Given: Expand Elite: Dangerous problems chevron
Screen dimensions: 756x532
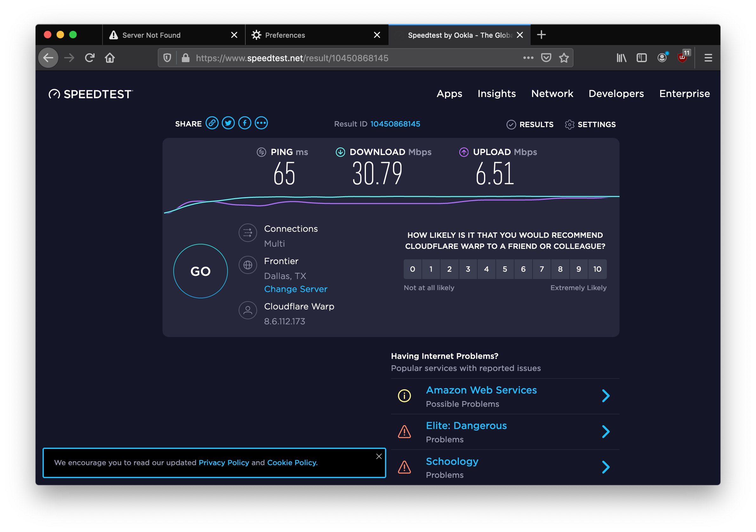Looking at the screenshot, I should (606, 431).
